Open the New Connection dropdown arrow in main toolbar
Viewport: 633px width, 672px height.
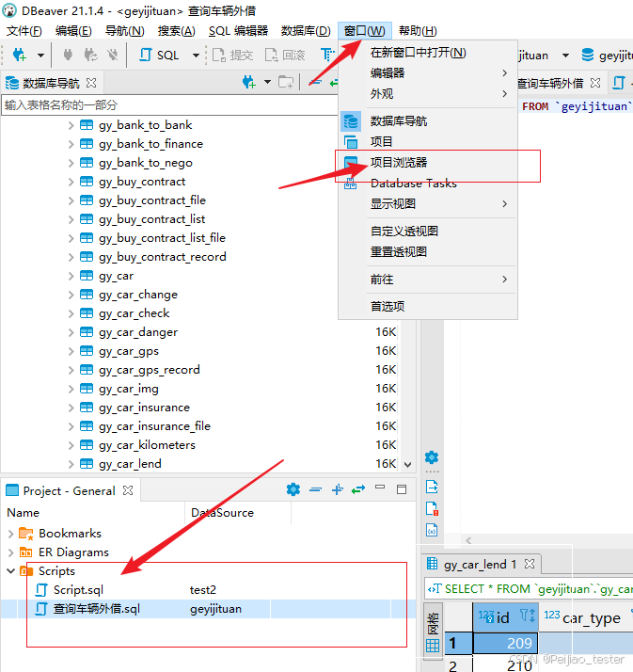pos(40,56)
